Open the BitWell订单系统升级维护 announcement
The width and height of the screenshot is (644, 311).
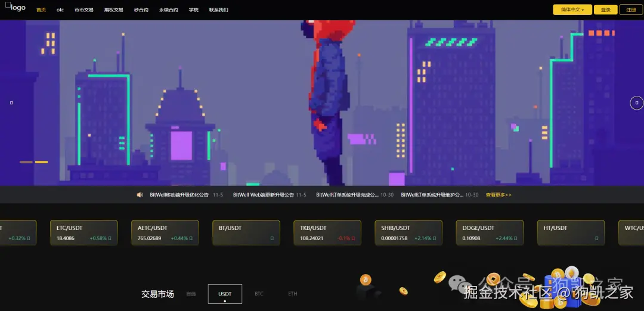432,195
